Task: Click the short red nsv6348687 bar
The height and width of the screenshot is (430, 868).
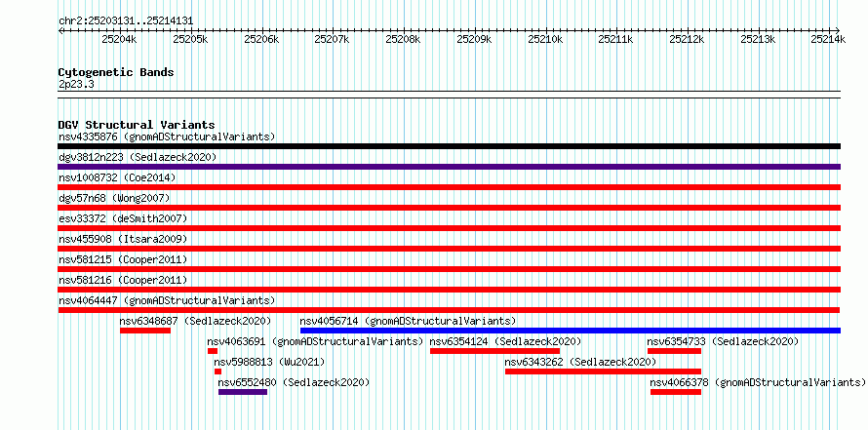Action: [145, 331]
